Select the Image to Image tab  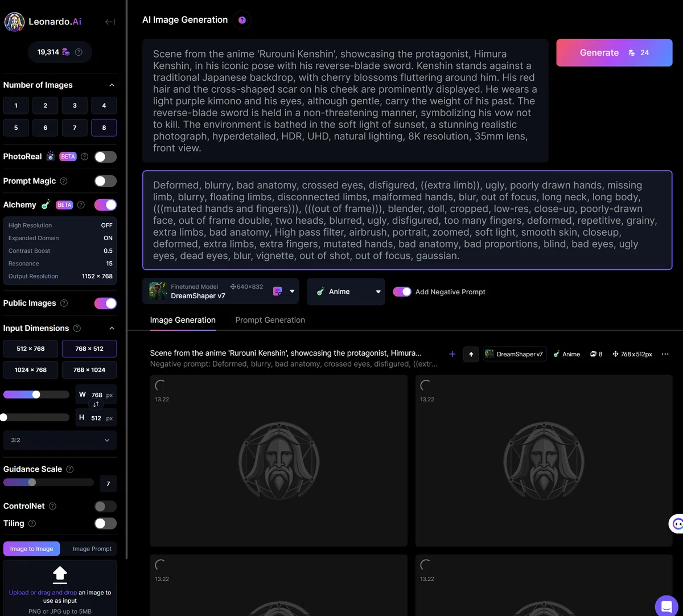[x=31, y=549]
